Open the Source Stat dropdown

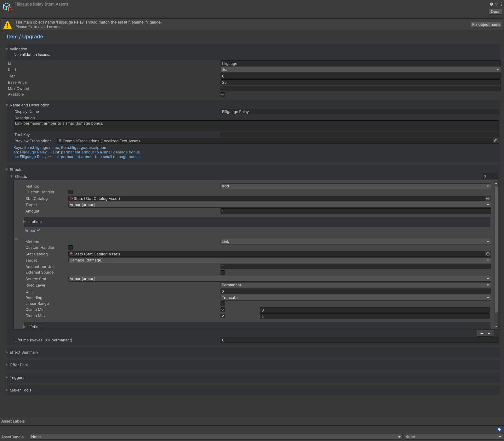[279, 279]
